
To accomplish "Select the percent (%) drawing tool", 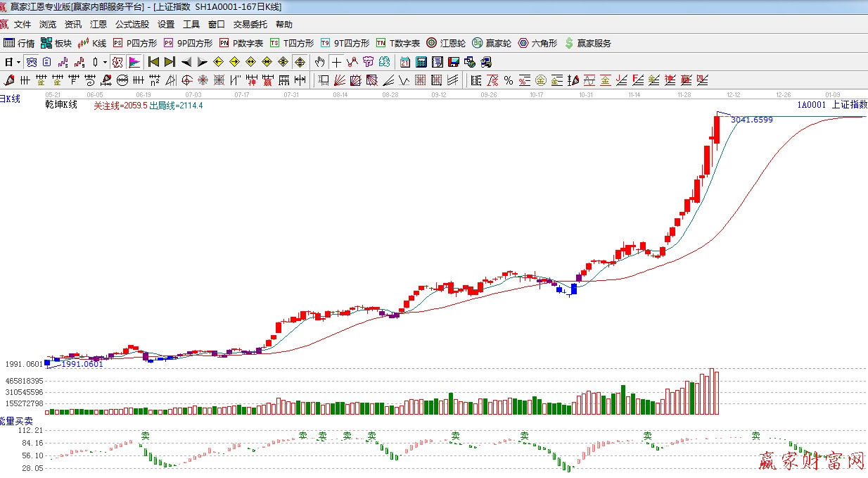I will click(508, 80).
